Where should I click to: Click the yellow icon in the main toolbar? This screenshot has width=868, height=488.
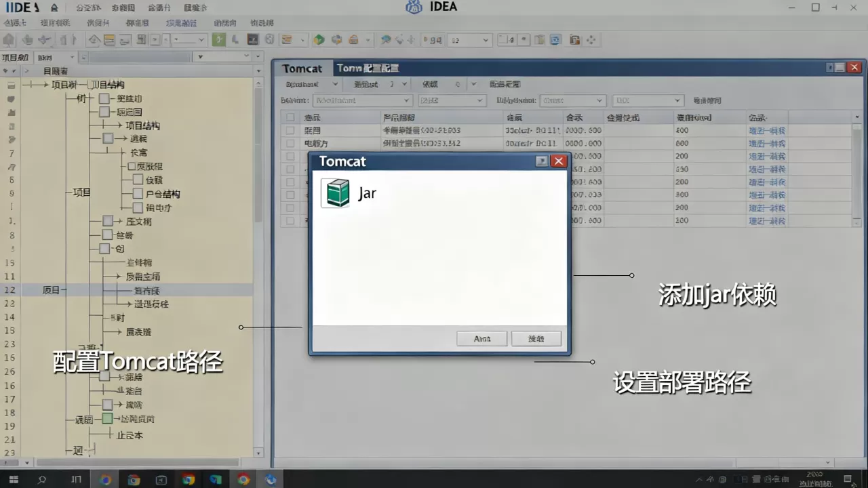[109, 40]
